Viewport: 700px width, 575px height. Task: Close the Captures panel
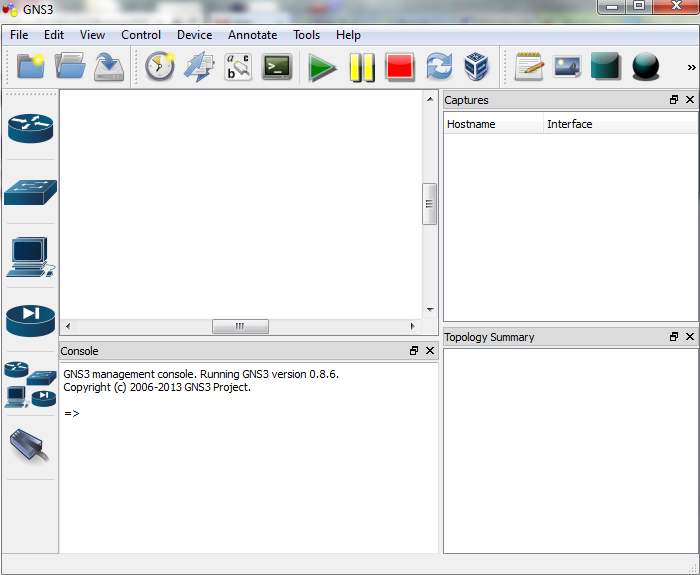coord(690,100)
